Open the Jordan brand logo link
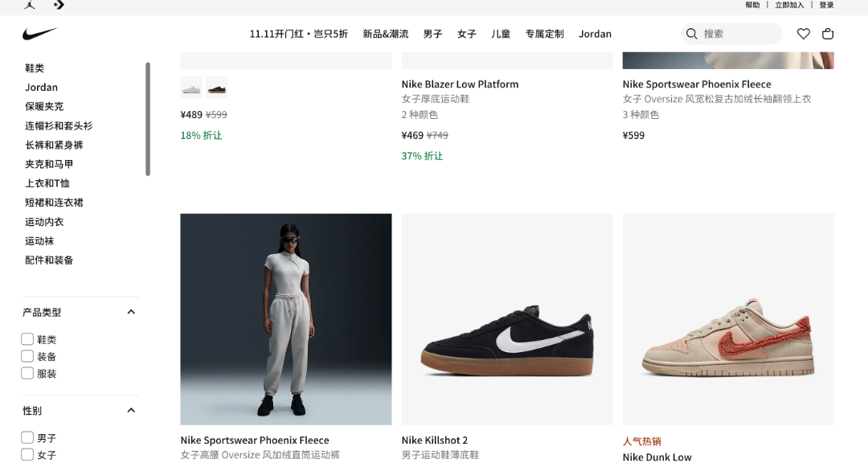The height and width of the screenshot is (463, 868). tap(30, 5)
